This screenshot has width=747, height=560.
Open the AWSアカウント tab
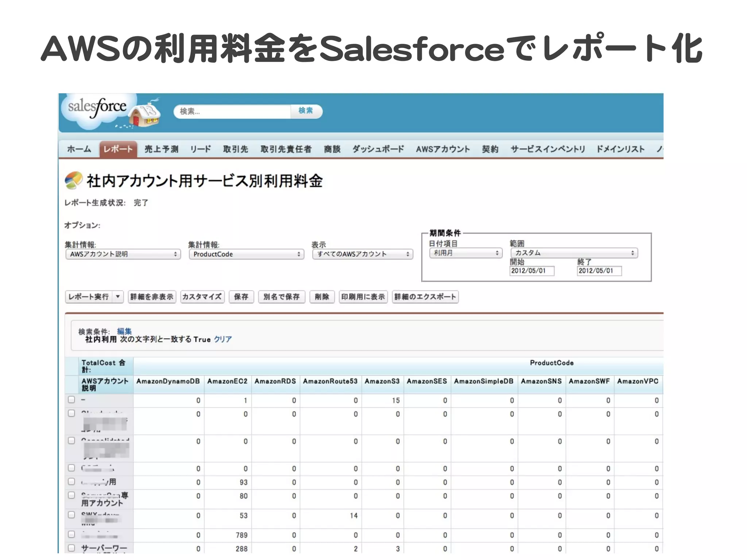(443, 149)
